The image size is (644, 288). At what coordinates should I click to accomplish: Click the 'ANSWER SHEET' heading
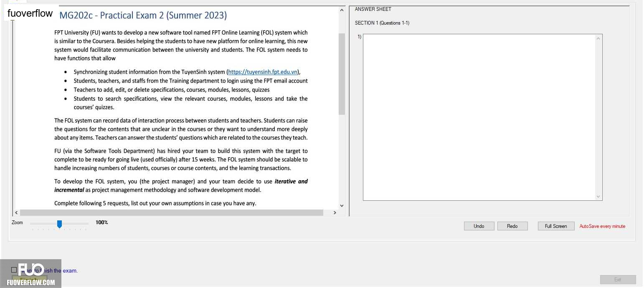point(373,9)
